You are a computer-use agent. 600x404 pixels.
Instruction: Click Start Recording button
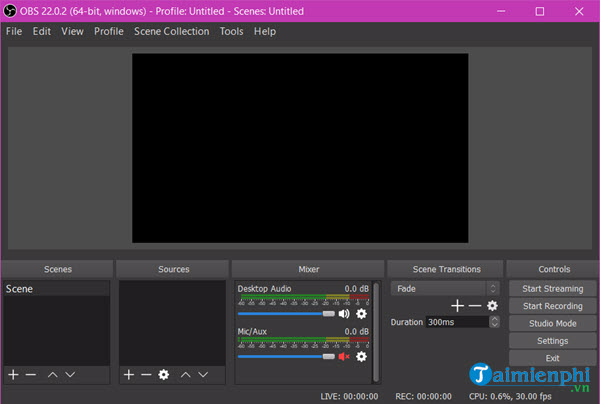click(x=553, y=306)
